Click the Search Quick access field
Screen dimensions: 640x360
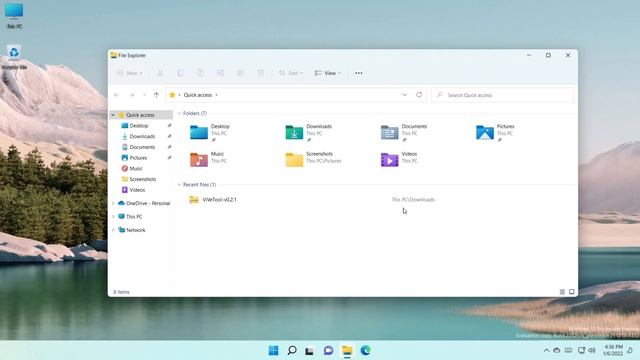(502, 95)
